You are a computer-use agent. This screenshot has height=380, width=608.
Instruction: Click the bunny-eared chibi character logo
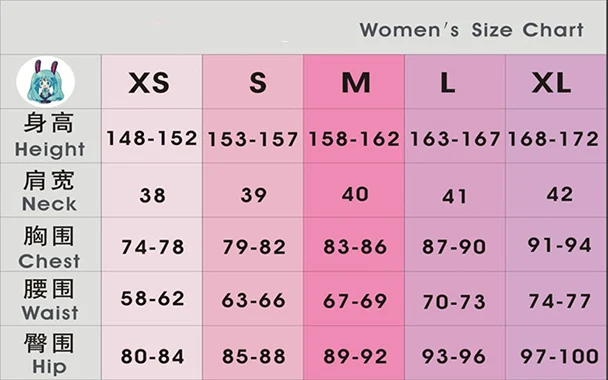point(45,82)
